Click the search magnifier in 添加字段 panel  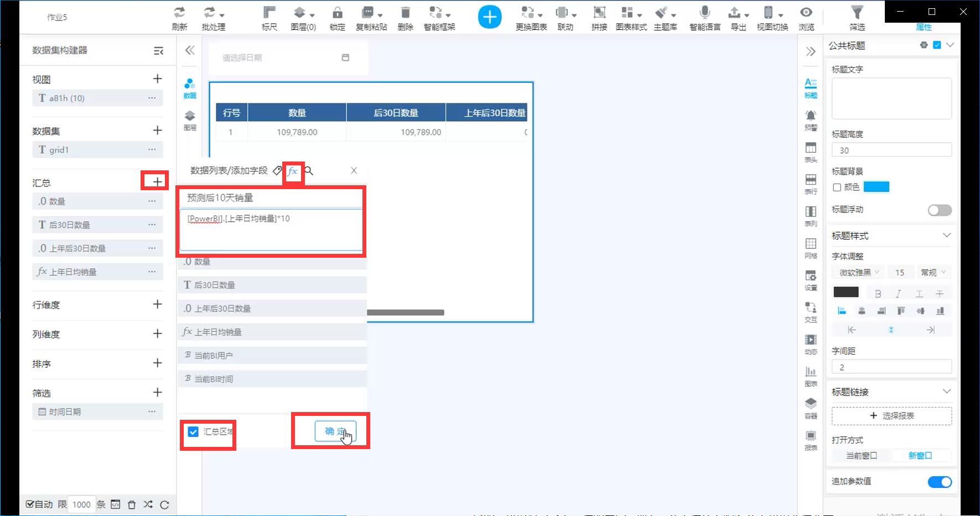(x=309, y=171)
